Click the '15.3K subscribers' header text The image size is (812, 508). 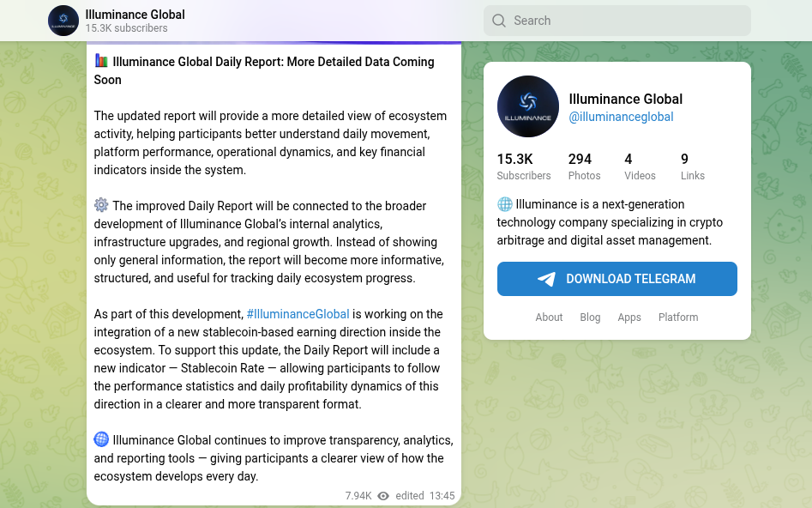point(126,28)
